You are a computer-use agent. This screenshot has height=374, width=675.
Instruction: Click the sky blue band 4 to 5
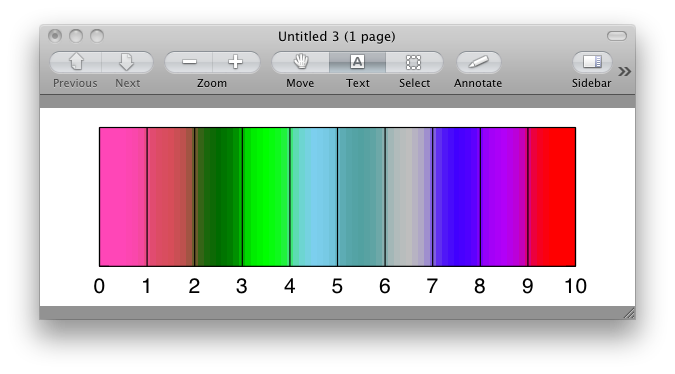(314, 197)
